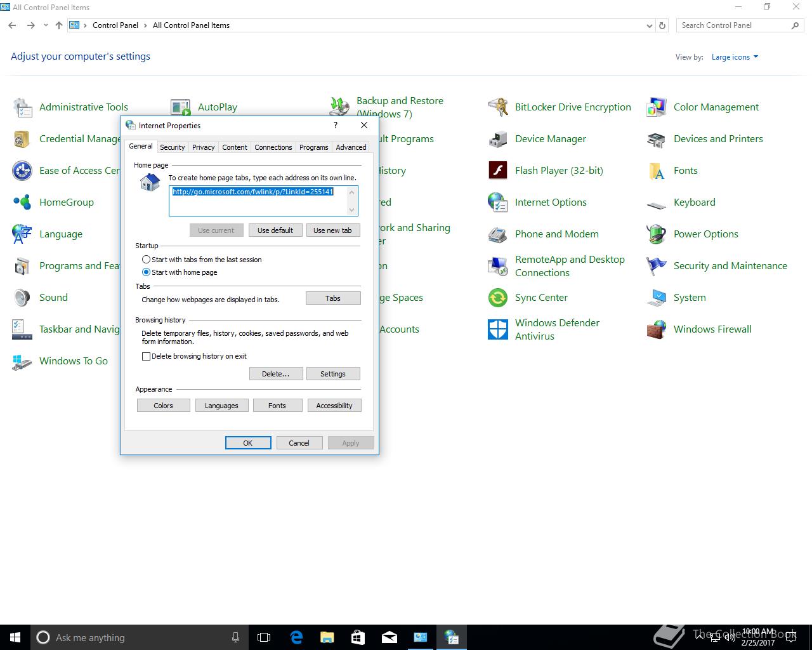Open the Ease of Access Center icon

click(22, 171)
